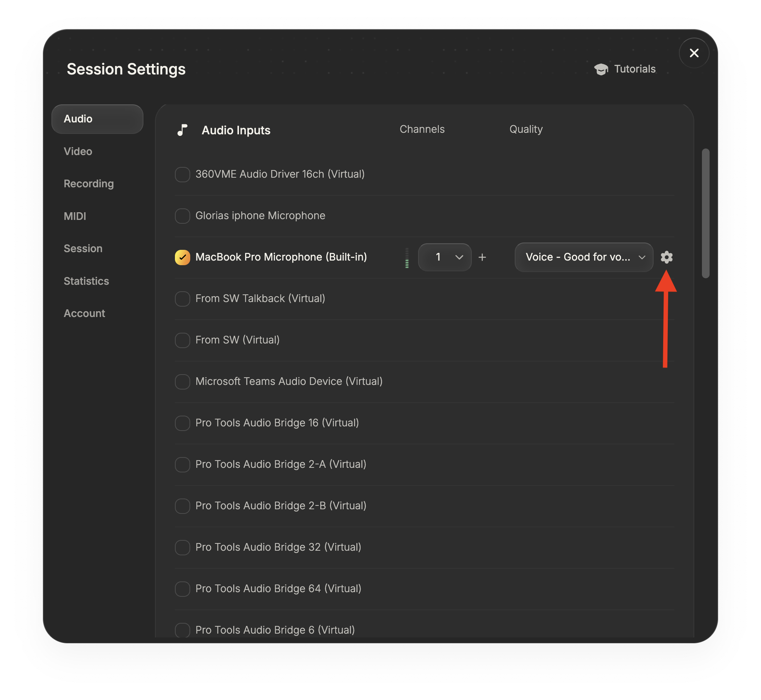The height and width of the screenshot is (700, 761).
Task: Click the Session Settings title
Action: point(126,69)
